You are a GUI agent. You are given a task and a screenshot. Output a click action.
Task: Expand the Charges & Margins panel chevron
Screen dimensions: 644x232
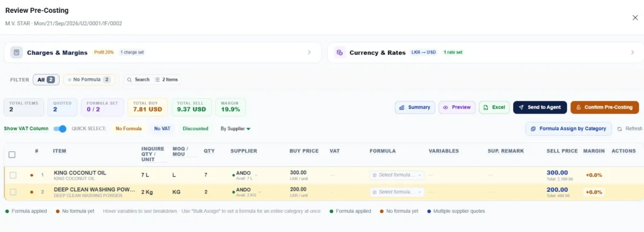click(x=309, y=53)
